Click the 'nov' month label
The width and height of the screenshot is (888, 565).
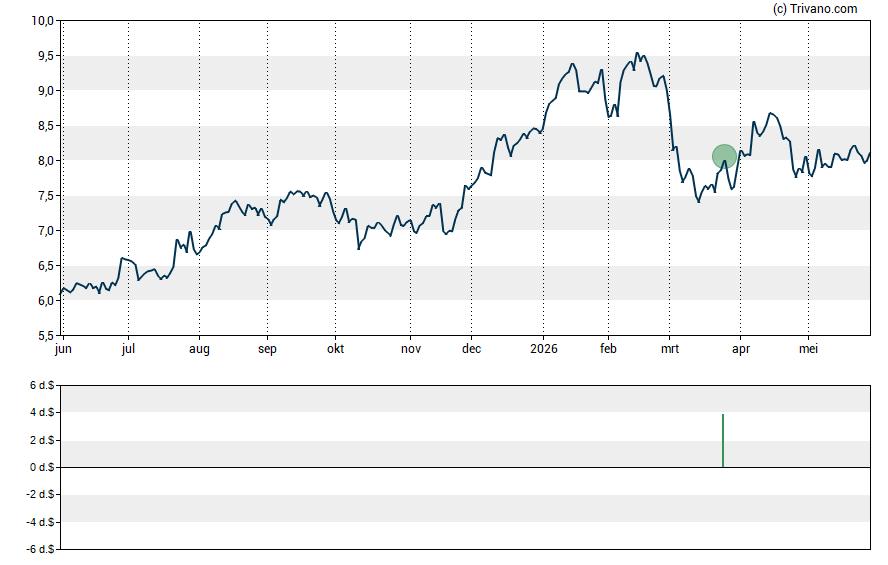point(411,349)
